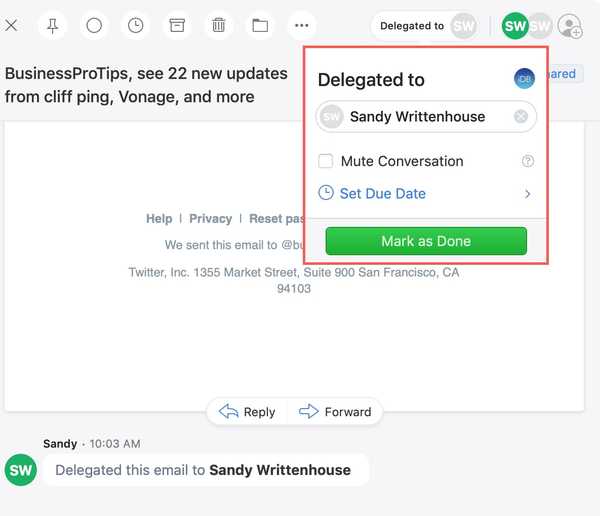
Task: Click the Delegated to toolbar pill
Action: click(426, 26)
